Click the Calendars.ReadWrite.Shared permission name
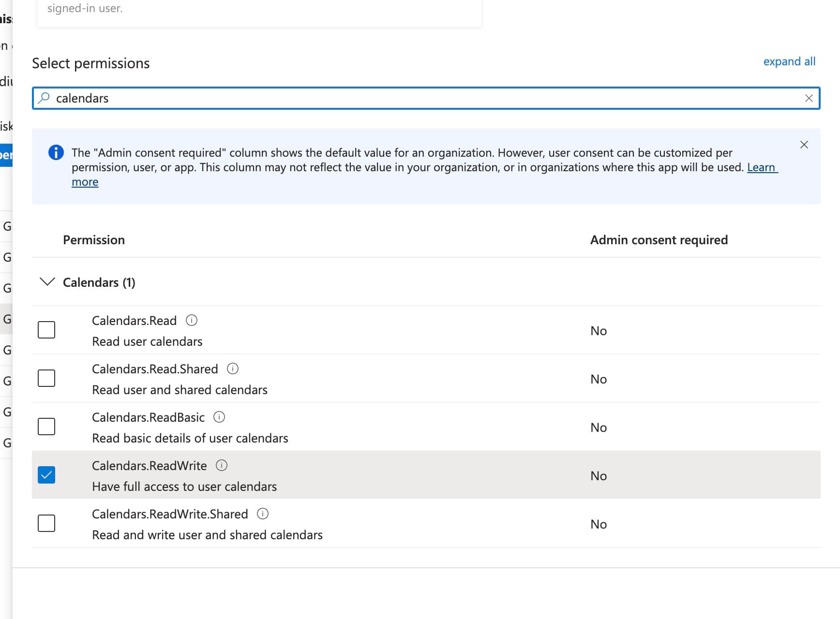The height and width of the screenshot is (619, 840). 170,514
